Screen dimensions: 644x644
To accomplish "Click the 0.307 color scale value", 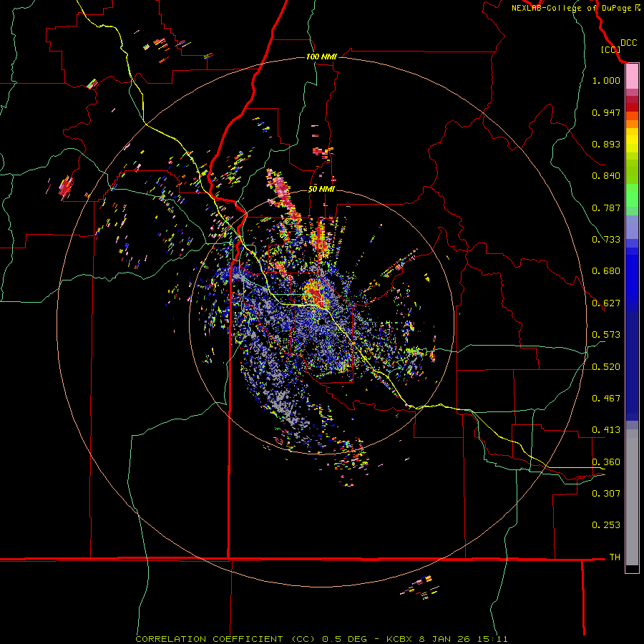I will (x=606, y=493).
